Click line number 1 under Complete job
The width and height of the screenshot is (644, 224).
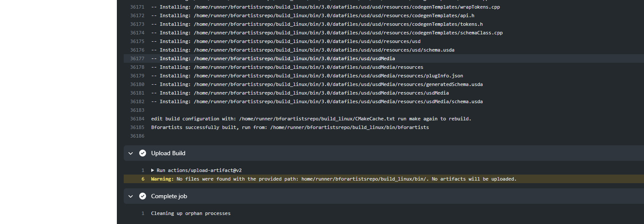click(143, 213)
